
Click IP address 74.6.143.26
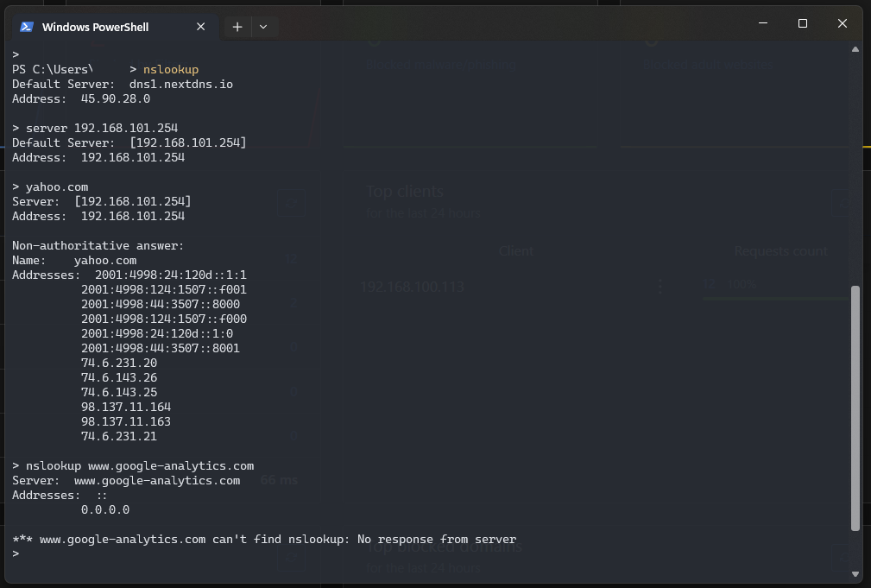point(119,377)
